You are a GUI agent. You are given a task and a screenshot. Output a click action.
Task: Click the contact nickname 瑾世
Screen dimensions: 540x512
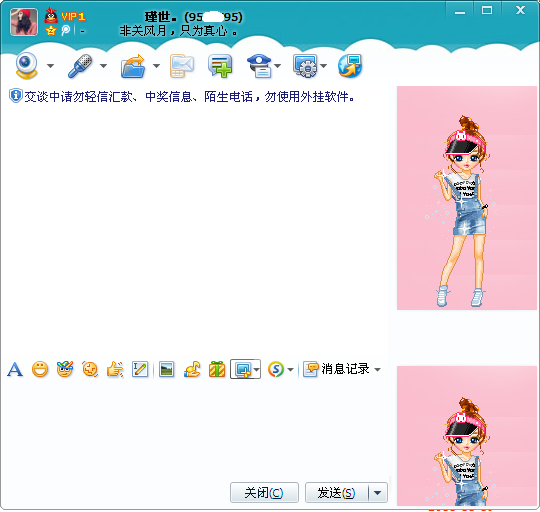pos(160,17)
